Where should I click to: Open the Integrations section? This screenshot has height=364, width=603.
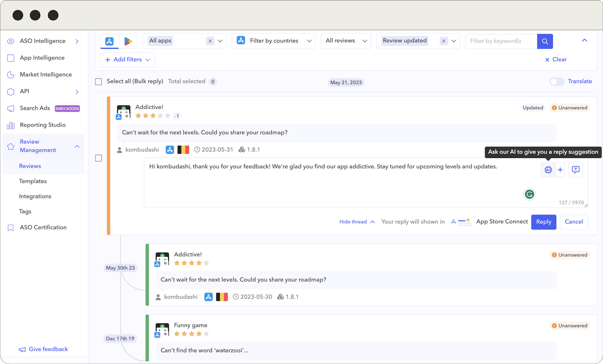[x=35, y=196]
